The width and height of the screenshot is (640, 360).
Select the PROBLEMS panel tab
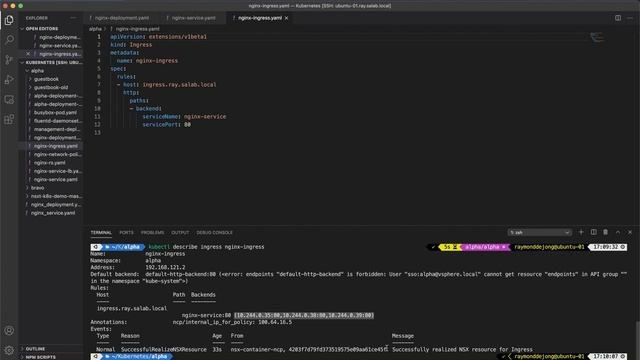pyautogui.click(x=152, y=232)
